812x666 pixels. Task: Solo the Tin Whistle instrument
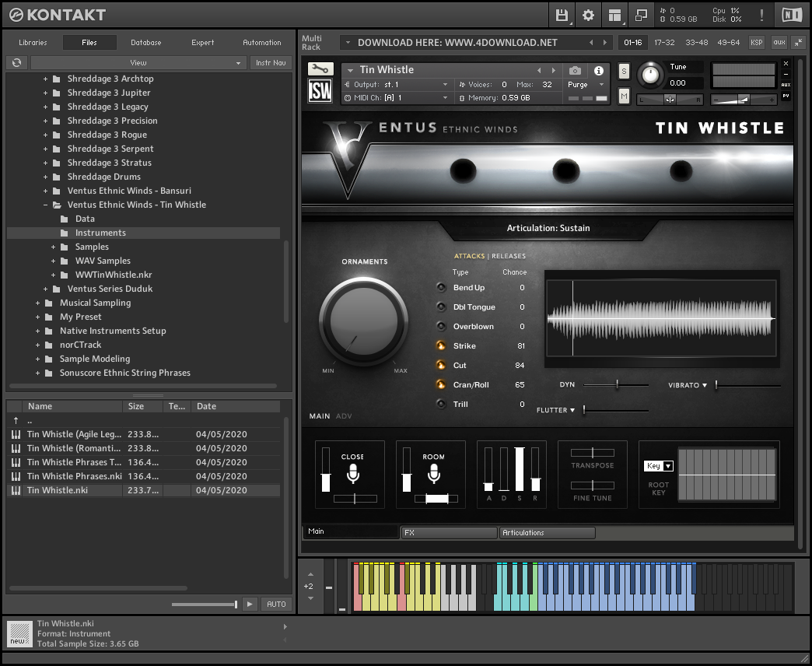coord(624,71)
